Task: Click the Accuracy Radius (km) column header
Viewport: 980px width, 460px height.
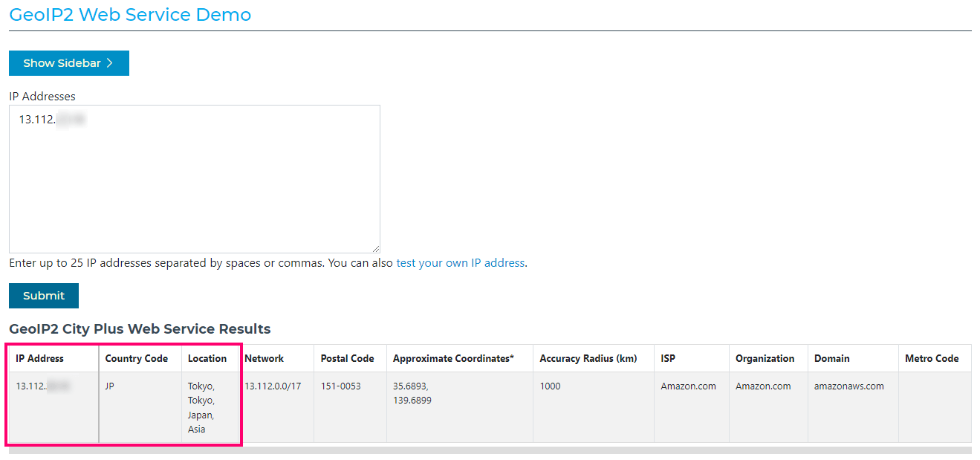Action: 594,358
